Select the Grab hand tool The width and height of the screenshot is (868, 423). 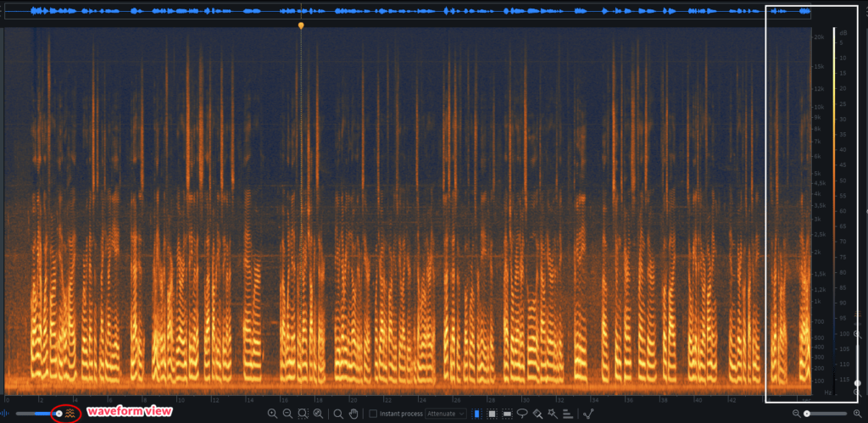coord(353,414)
